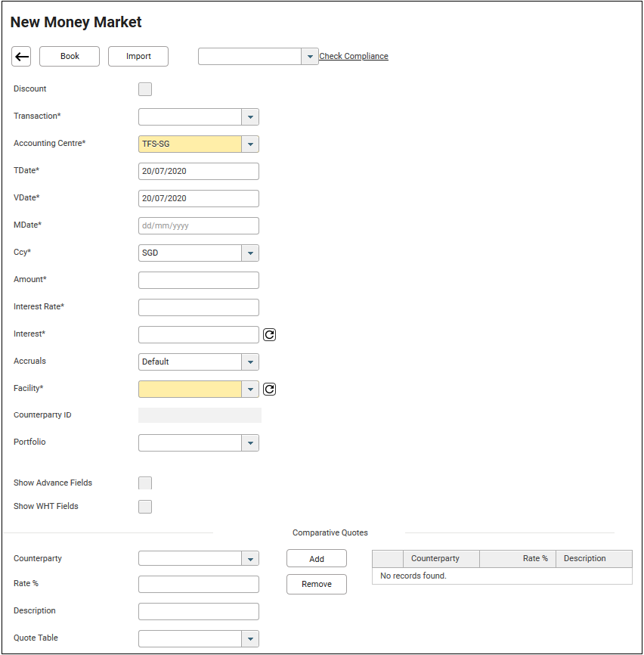Open the Quote Table dropdown
Image resolution: width=644 pixels, height=655 pixels.
click(250, 638)
